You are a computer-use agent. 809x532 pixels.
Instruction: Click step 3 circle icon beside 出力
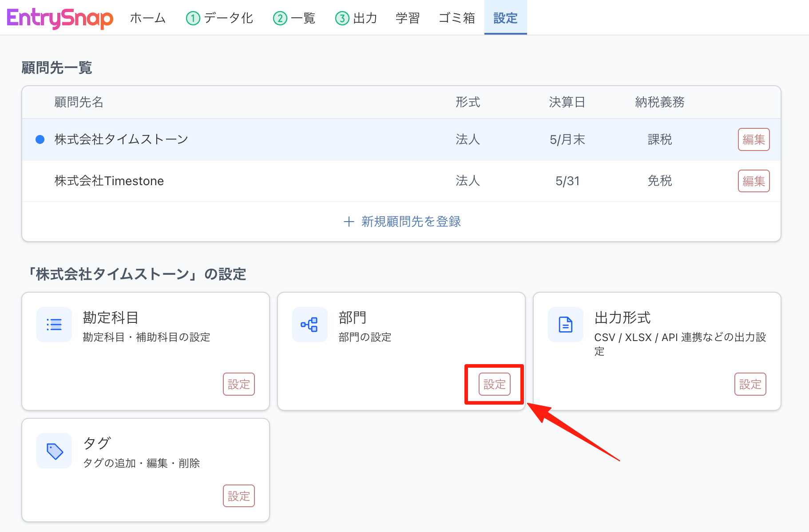[342, 18]
